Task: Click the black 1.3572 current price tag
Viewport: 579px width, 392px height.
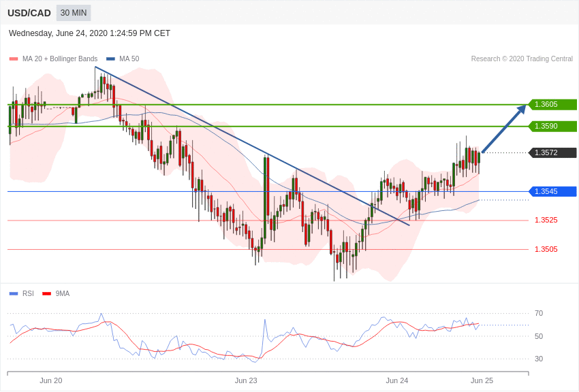Action: pos(553,152)
